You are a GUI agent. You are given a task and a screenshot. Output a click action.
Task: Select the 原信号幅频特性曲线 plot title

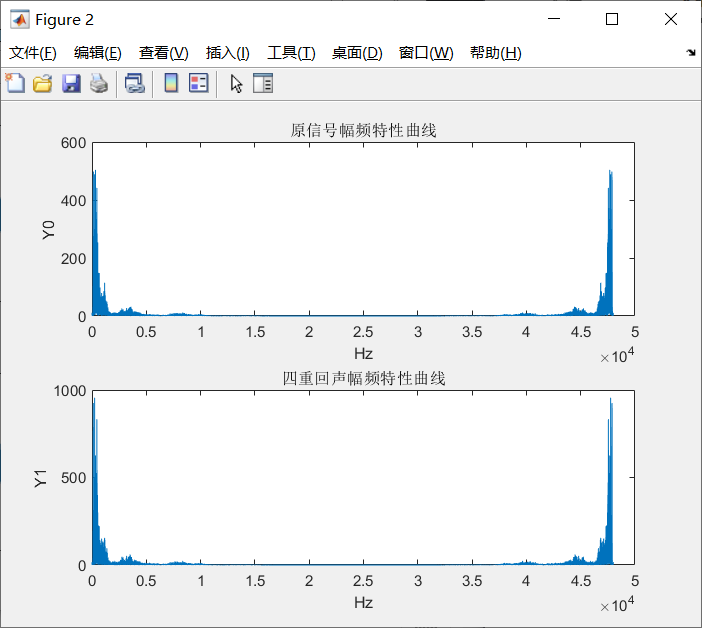[x=363, y=130]
